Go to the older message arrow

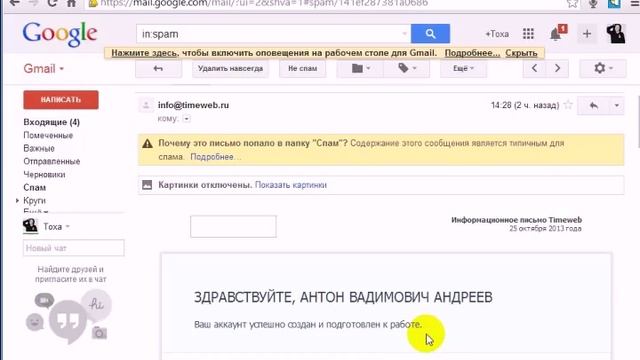(557, 69)
